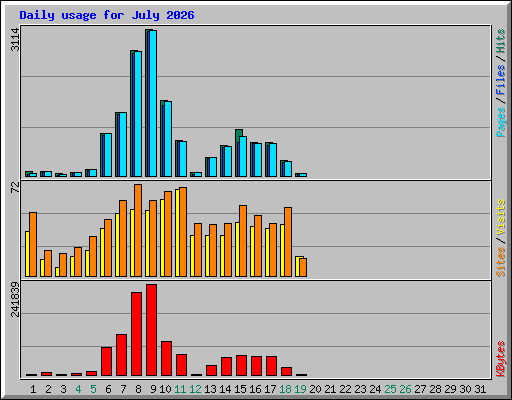Viewport: 512px width, 400px height.
Task: Click the 241839 maximum KBytes label
Action: [x=15, y=299]
